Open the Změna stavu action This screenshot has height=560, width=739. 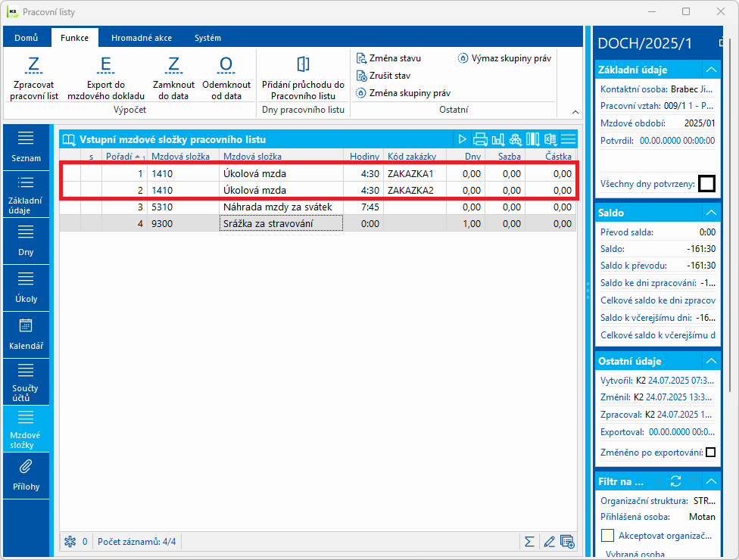(388, 58)
